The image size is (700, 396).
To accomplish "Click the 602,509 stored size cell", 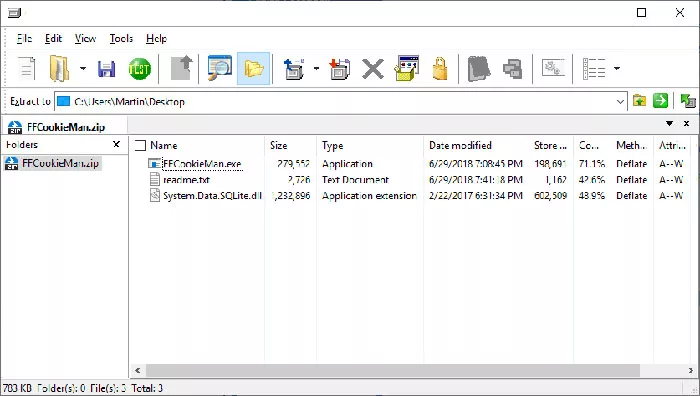I will [550, 196].
